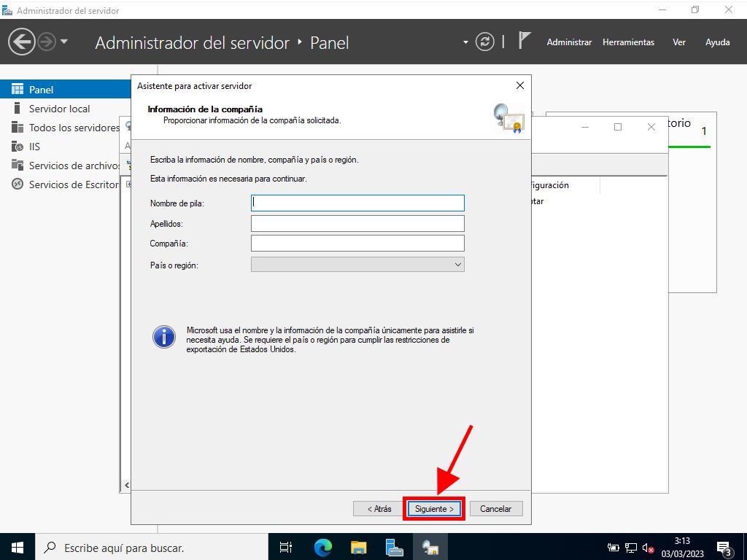This screenshot has height=560, width=747.
Task: Open the Herramientas menu
Action: tap(628, 42)
